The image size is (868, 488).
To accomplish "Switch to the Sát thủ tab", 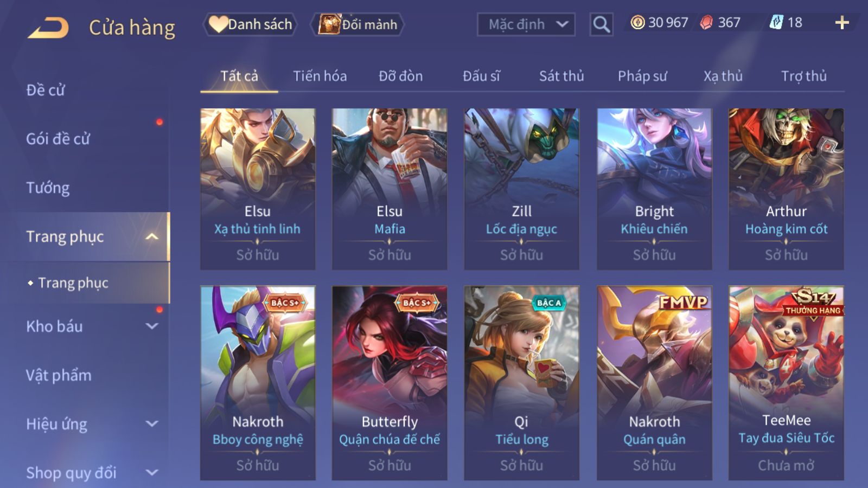I will (561, 76).
